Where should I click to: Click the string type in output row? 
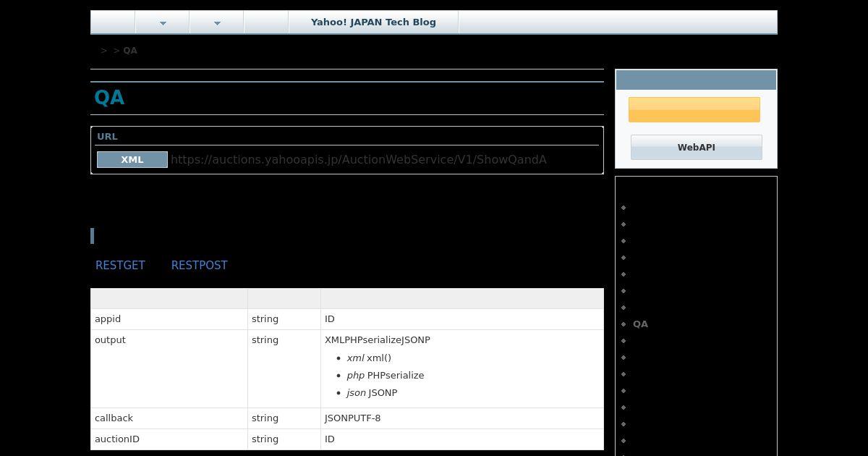point(265,340)
